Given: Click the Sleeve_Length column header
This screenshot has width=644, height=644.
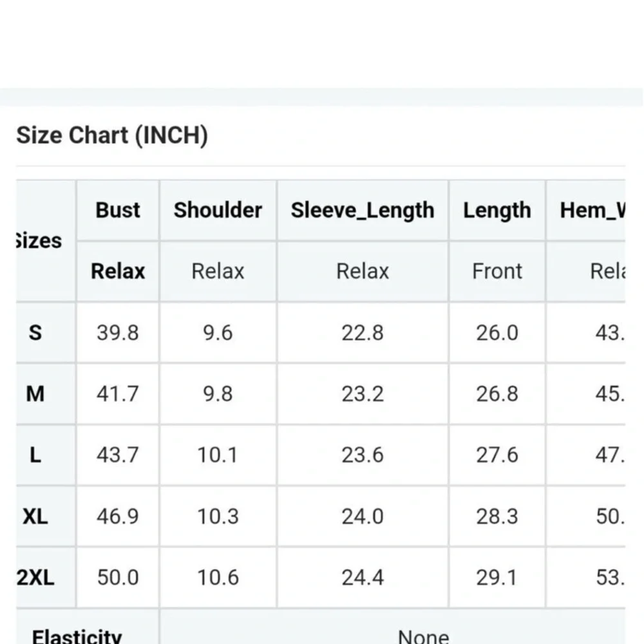Looking at the screenshot, I should click(x=363, y=210).
